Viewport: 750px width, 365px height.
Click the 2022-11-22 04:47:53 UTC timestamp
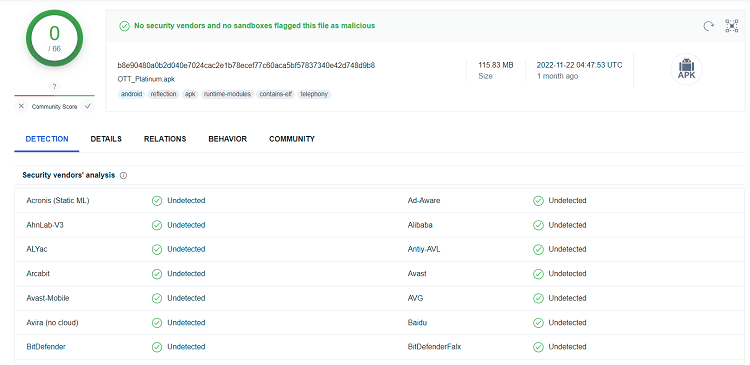(x=580, y=65)
